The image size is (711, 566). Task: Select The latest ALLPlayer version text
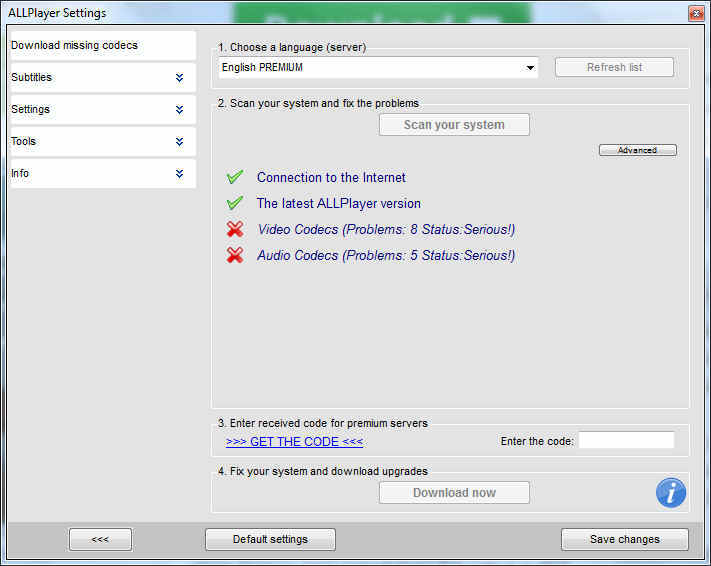[x=339, y=203]
